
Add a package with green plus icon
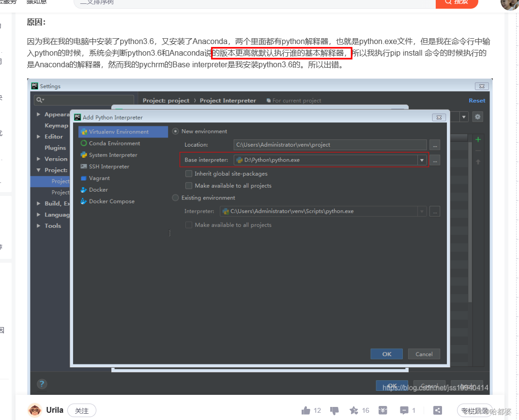478,139
